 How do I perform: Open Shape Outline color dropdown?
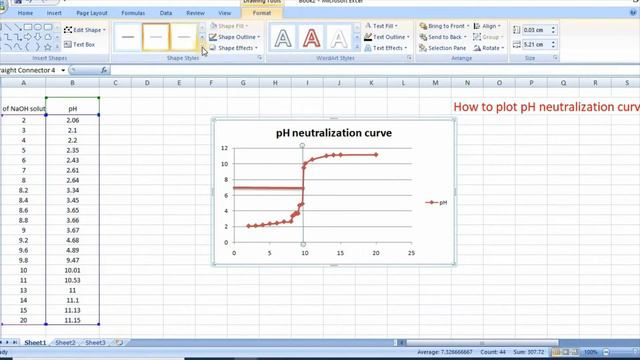click(x=234, y=37)
